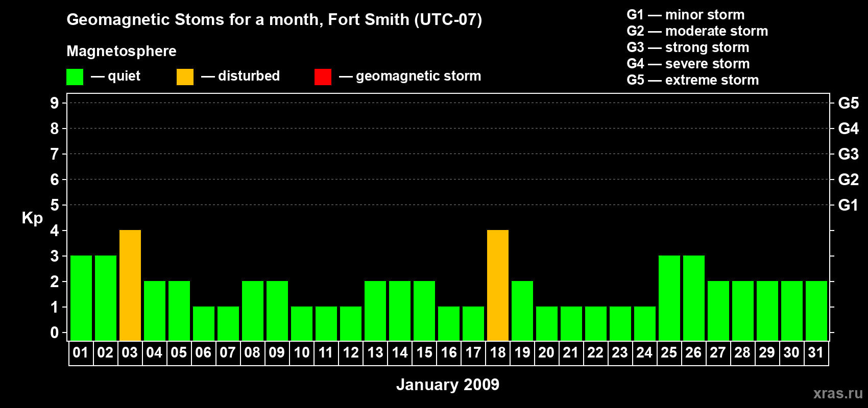Click the G2 label on right axis
The image size is (868, 408).
[849, 180]
